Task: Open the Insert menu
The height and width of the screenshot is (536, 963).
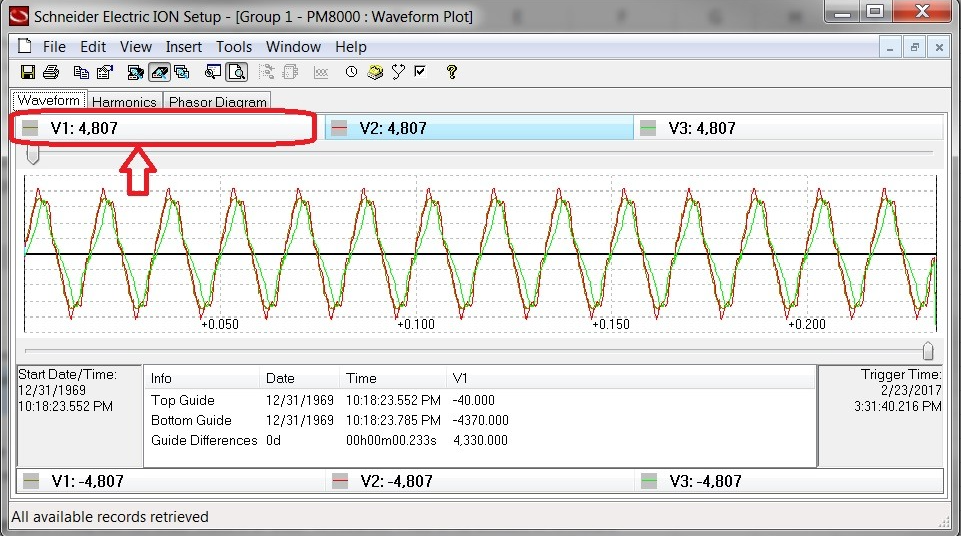Action: click(x=184, y=47)
